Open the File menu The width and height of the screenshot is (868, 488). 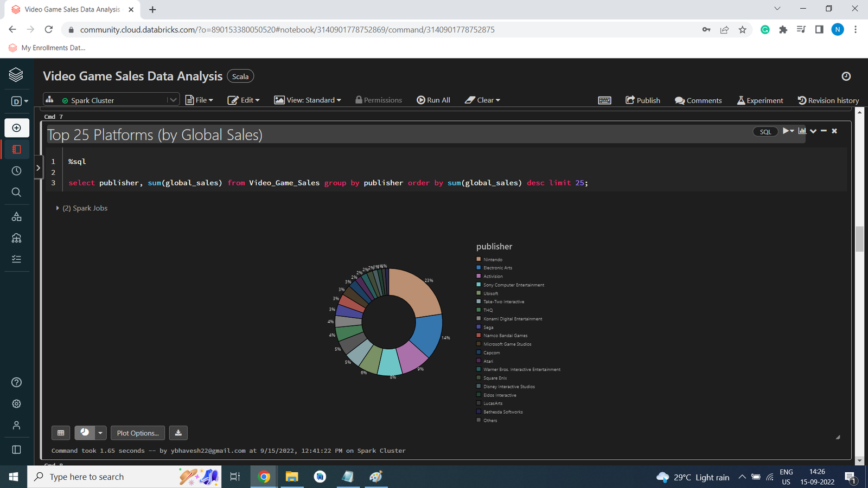[x=199, y=100]
